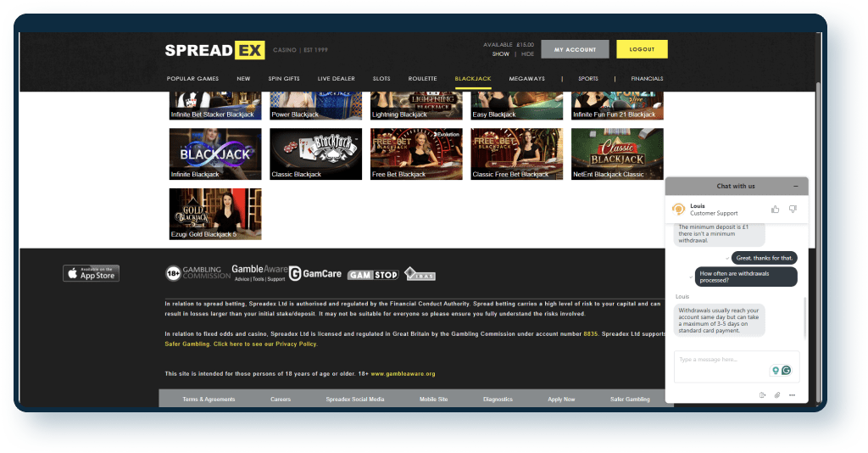Viewport: 868px width, 453px height.
Task: Launch Classic Free Bet Blackjack game
Action: tap(516, 154)
